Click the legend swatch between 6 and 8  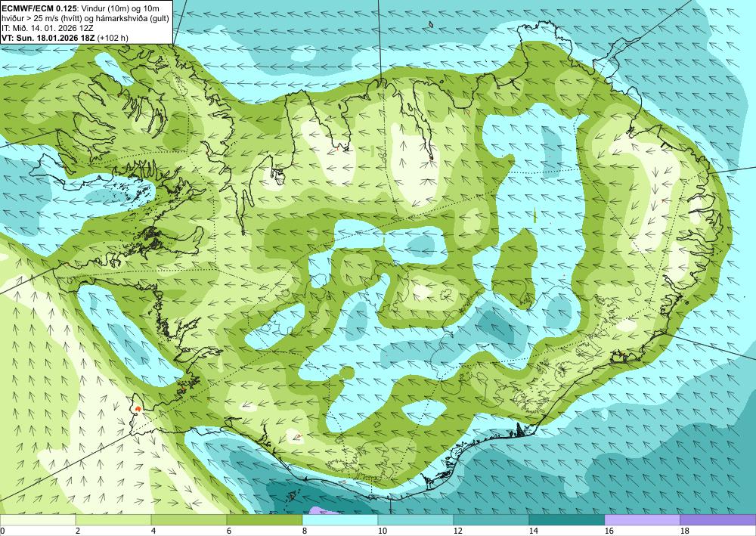265,520
